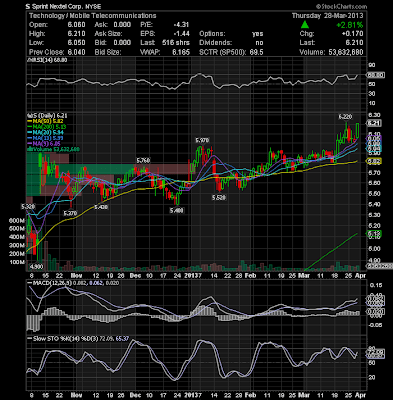
Task: Click the 4.900 low annotation near the volume bars
Action: click(36, 267)
